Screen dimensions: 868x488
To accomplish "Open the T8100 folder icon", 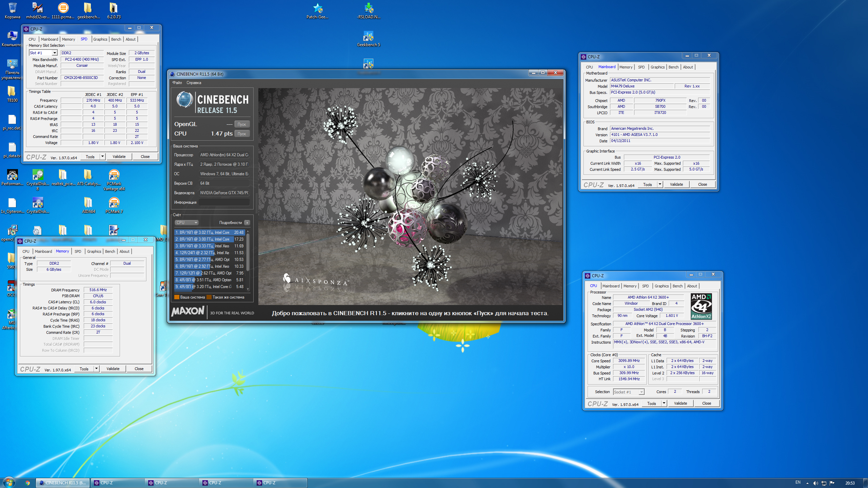I will (x=12, y=94).
